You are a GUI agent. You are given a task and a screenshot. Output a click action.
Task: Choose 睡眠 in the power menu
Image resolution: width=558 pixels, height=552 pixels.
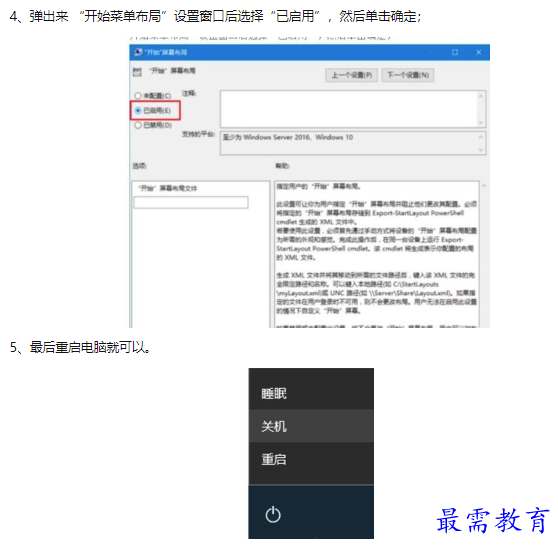(311, 393)
